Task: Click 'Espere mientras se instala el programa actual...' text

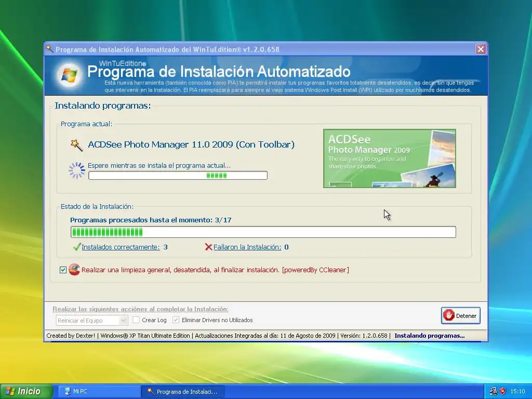Action: click(159, 166)
